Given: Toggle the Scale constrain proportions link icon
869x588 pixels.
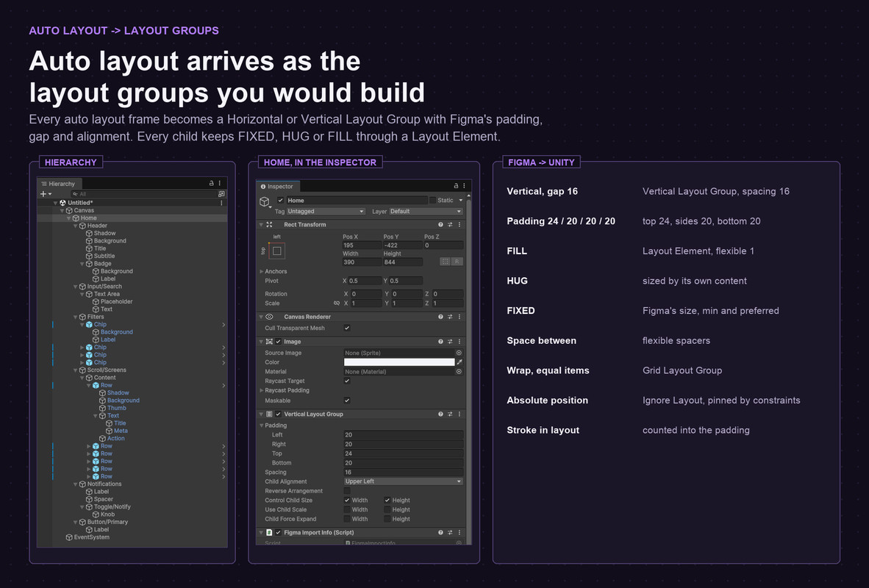Looking at the screenshot, I should (x=337, y=303).
